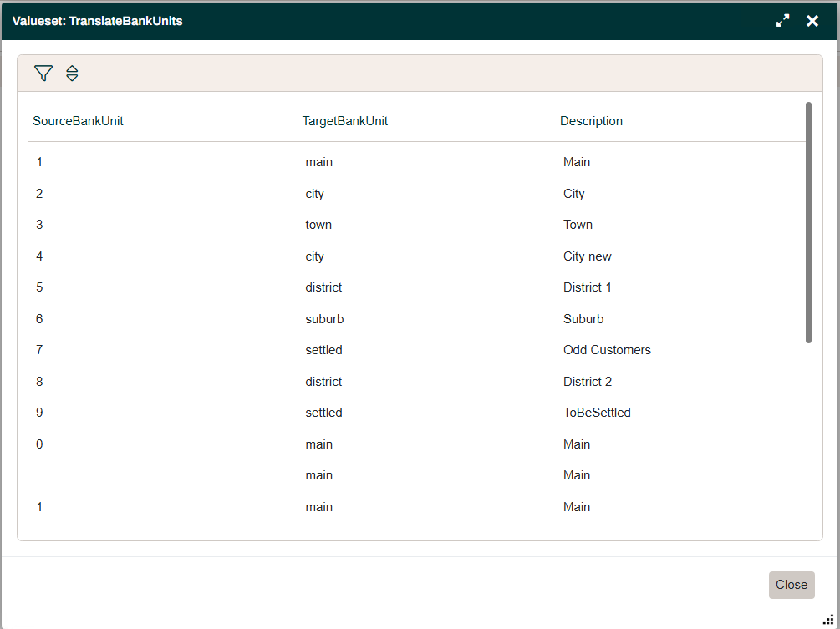
Task: Select the town target bank unit row
Action: (x=318, y=224)
